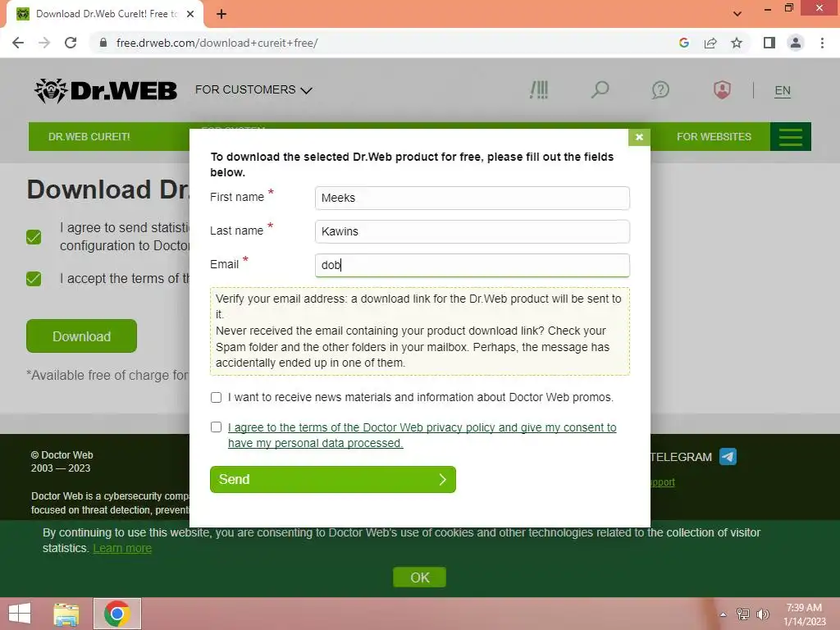
Task: Show hidden system tray icons
Action: point(723,614)
